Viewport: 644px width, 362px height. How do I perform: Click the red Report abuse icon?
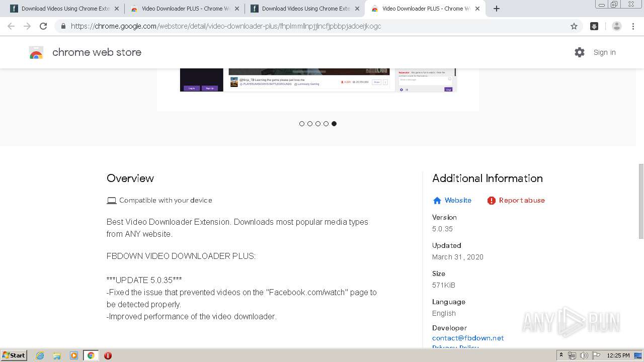click(492, 201)
